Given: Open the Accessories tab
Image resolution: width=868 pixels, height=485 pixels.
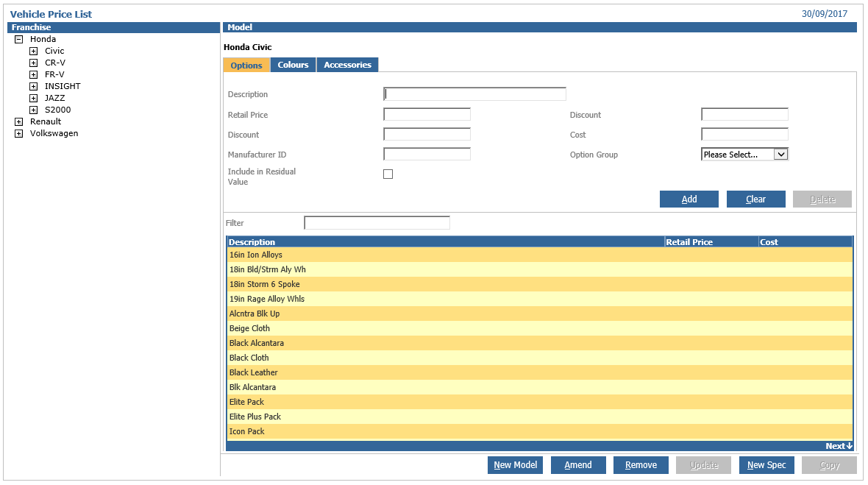Looking at the screenshot, I should click(348, 65).
